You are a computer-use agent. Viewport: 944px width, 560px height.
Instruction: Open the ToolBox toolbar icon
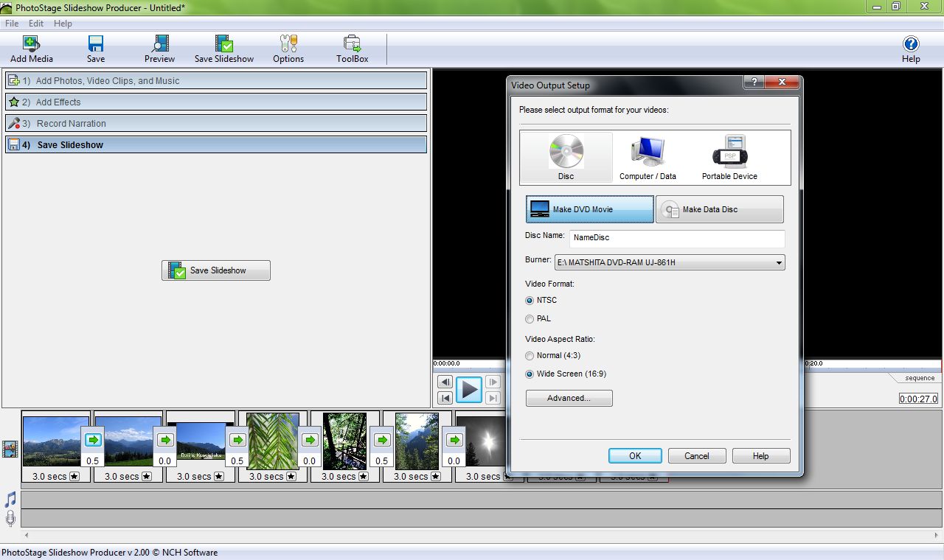point(353,49)
